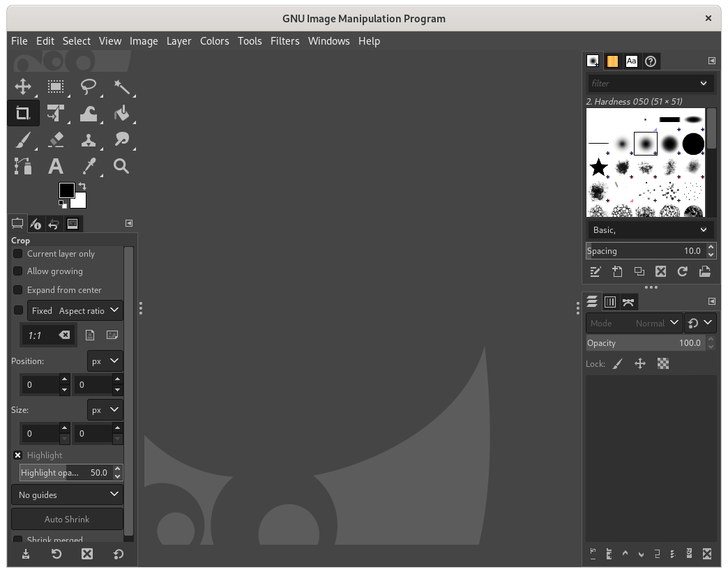Open the No guides dropdown
This screenshot has height=574, width=728.
pyautogui.click(x=68, y=495)
